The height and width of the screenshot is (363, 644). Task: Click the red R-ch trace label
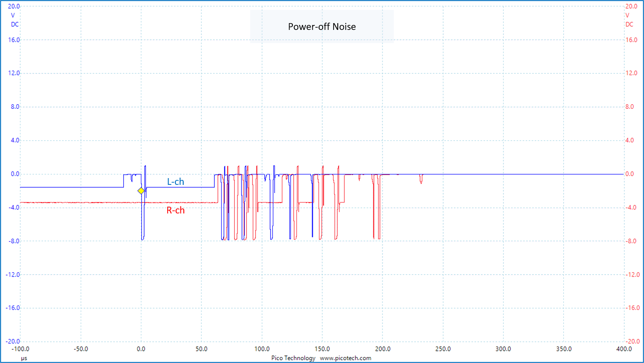pyautogui.click(x=176, y=210)
